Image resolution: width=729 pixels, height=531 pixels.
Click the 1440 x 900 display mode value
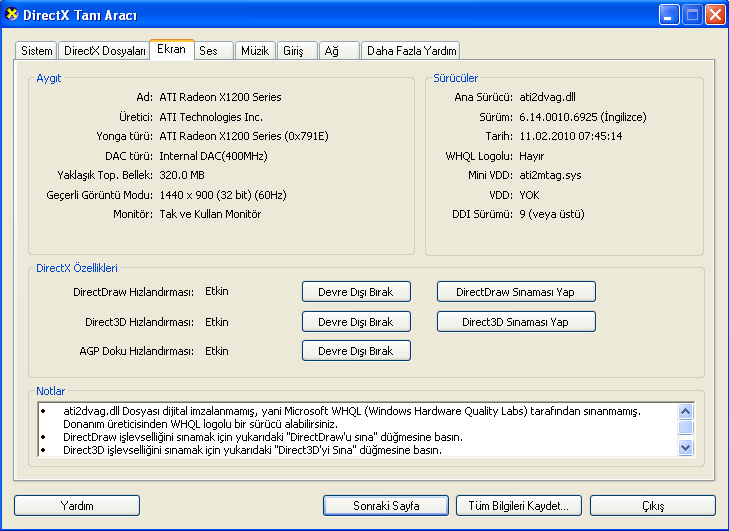[x=223, y=195]
